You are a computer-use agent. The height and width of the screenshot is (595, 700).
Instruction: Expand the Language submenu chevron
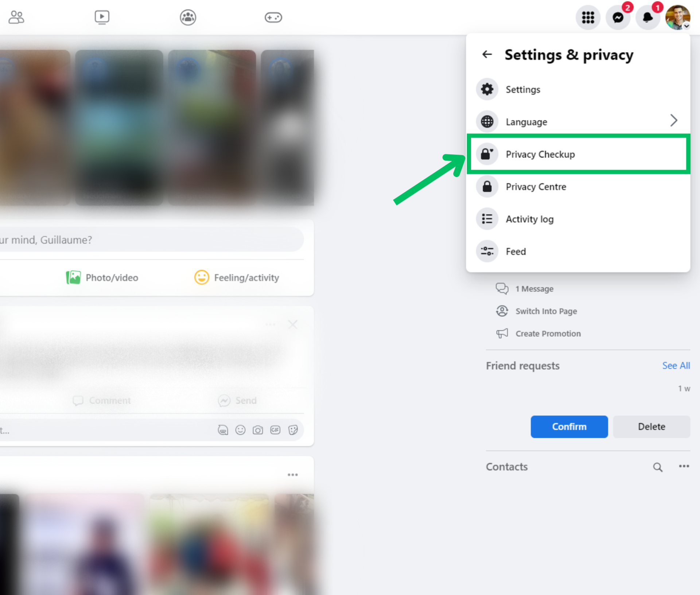coord(673,121)
